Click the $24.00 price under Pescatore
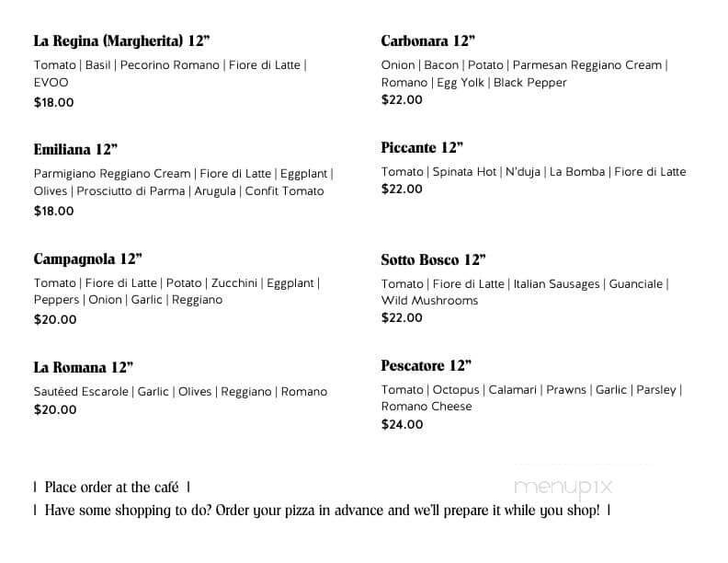Screen dimensions: 728x563 [402, 424]
